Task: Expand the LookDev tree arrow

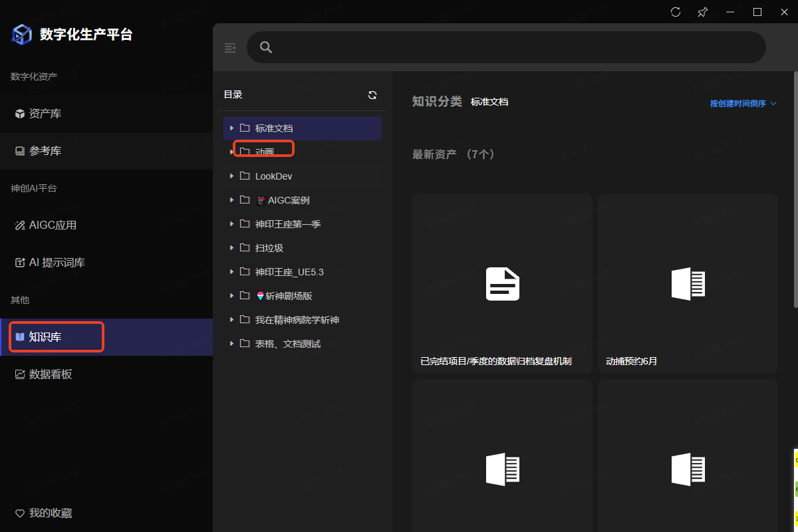Action: [231, 176]
